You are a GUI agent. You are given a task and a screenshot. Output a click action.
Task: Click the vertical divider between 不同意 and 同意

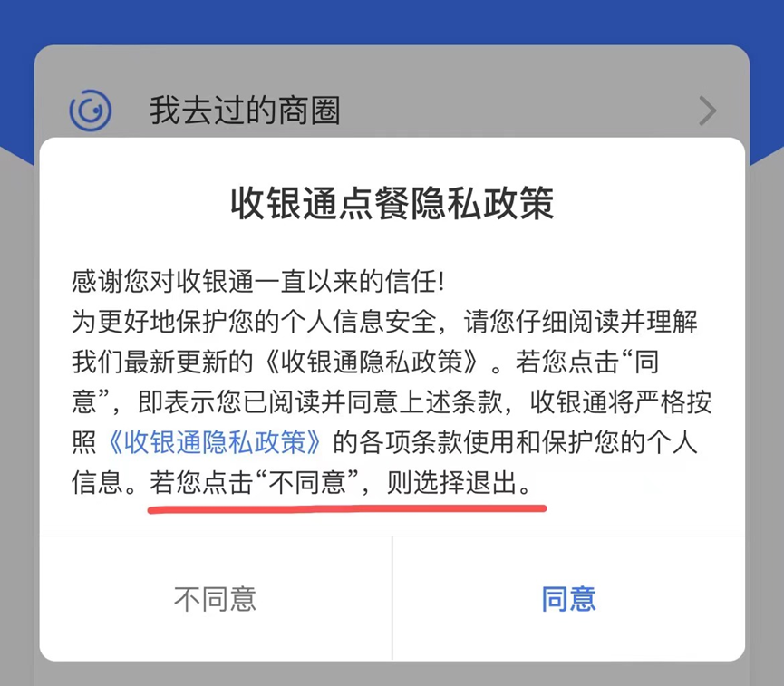tap(392, 599)
